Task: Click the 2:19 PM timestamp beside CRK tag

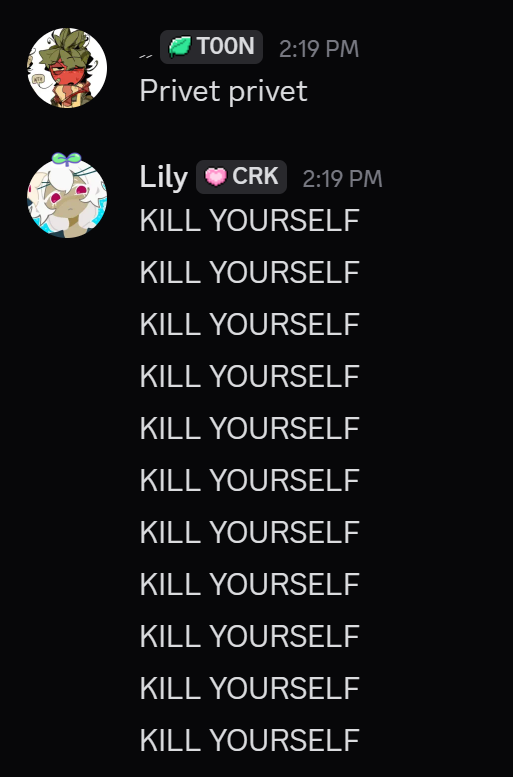Action: click(x=342, y=178)
